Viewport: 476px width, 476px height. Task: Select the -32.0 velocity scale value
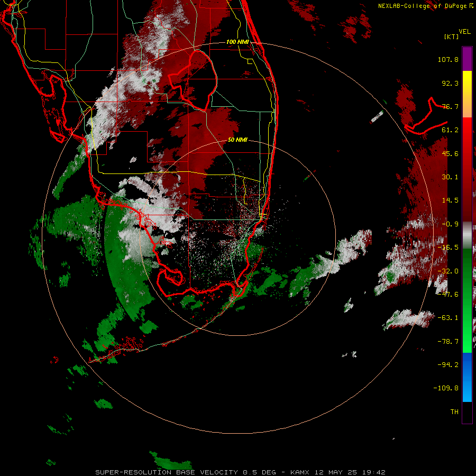pyautogui.click(x=448, y=271)
